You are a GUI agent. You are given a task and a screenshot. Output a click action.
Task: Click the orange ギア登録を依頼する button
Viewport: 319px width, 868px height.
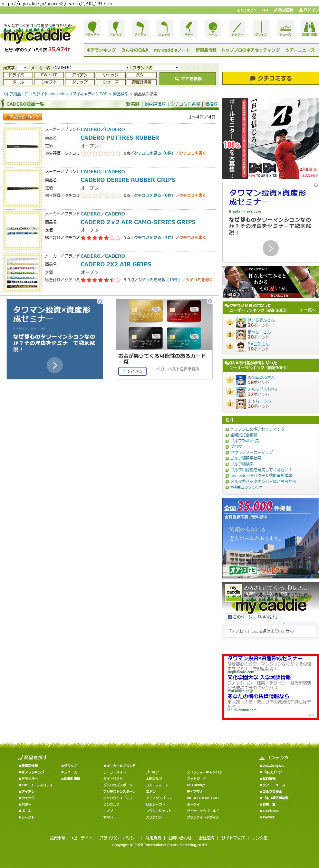coord(23,117)
